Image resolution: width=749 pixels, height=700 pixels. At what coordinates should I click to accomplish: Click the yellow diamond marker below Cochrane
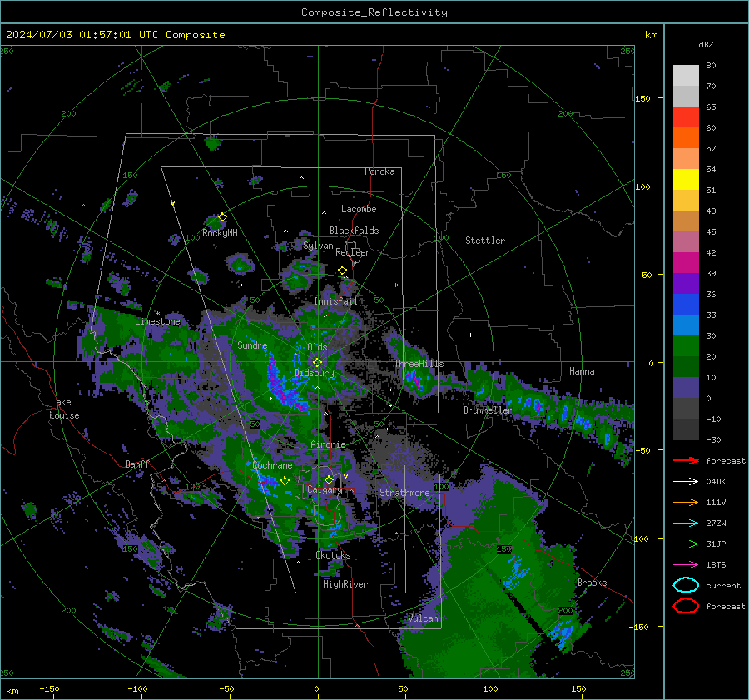(x=285, y=481)
